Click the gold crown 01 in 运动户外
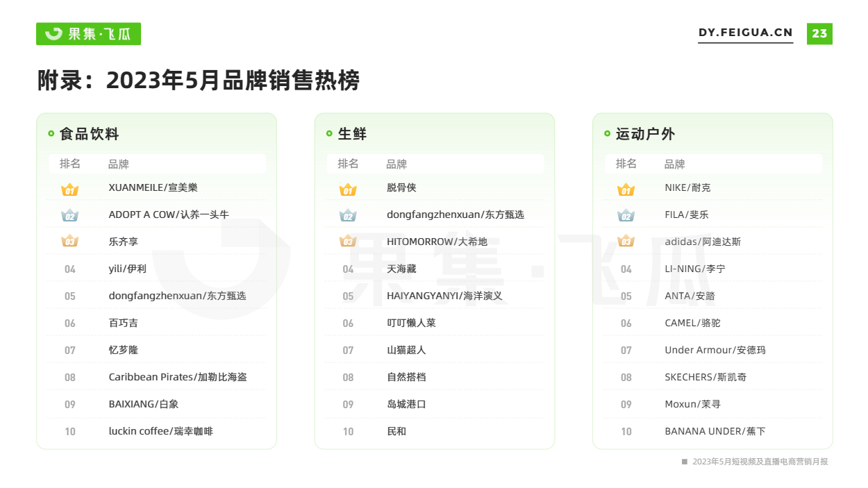The height and width of the screenshot is (488, 868). [x=626, y=189]
